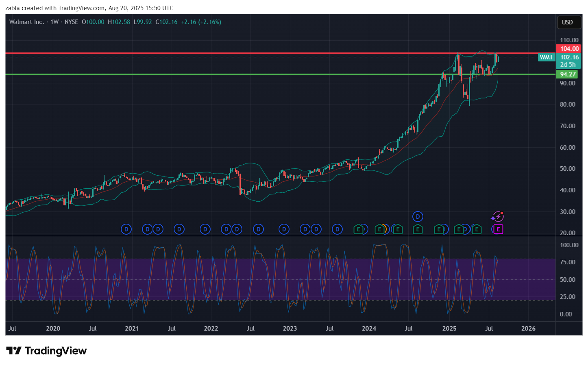Click the 110.00 price scale label
This screenshot has height=366, width=588.
point(569,40)
